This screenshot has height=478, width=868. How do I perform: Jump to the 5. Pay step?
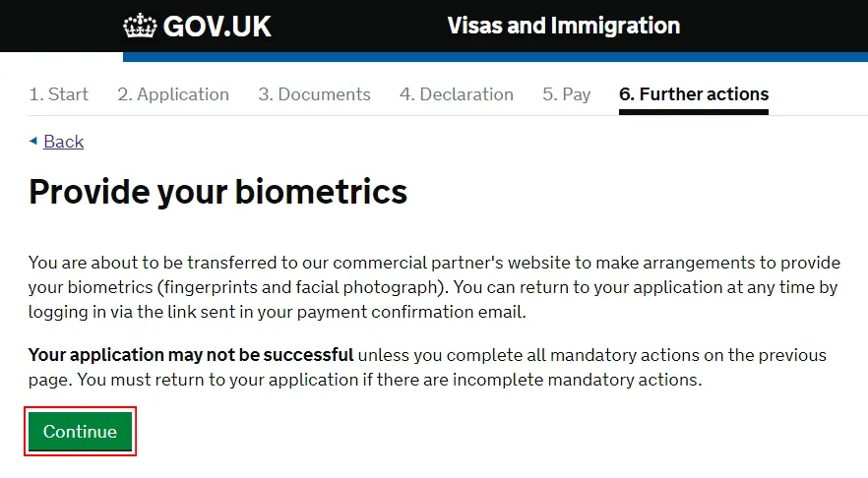point(566,94)
